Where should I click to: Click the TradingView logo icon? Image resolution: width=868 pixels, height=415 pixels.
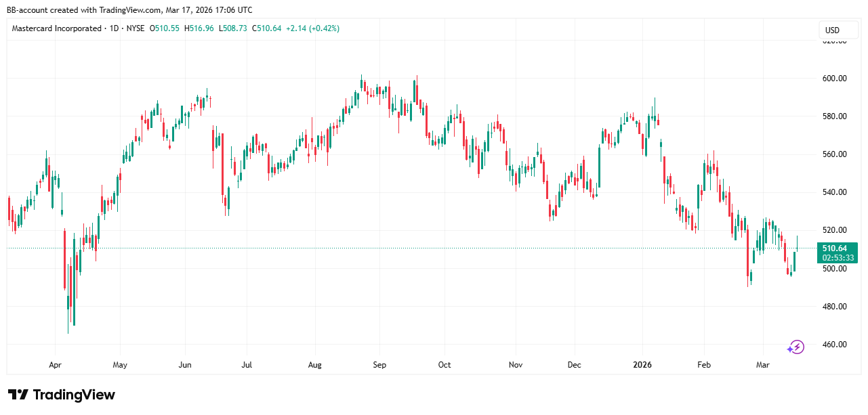(x=18, y=395)
